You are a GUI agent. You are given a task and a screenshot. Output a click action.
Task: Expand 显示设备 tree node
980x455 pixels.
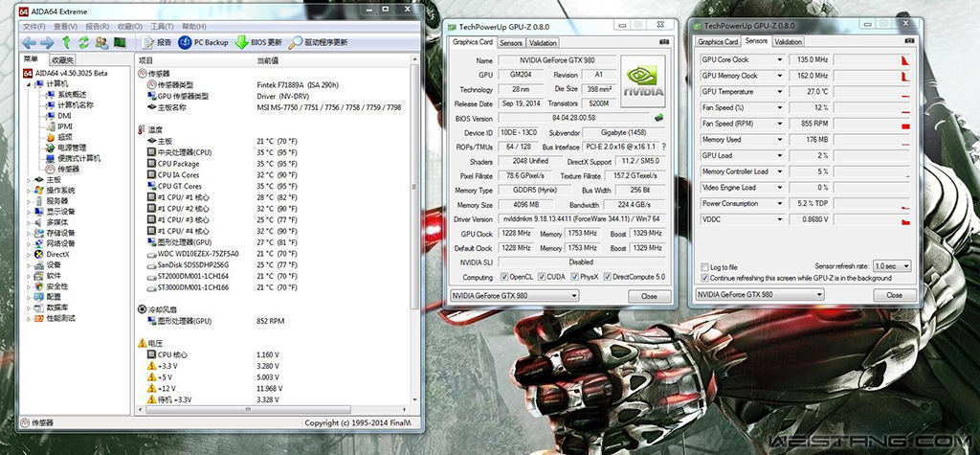coord(29,212)
